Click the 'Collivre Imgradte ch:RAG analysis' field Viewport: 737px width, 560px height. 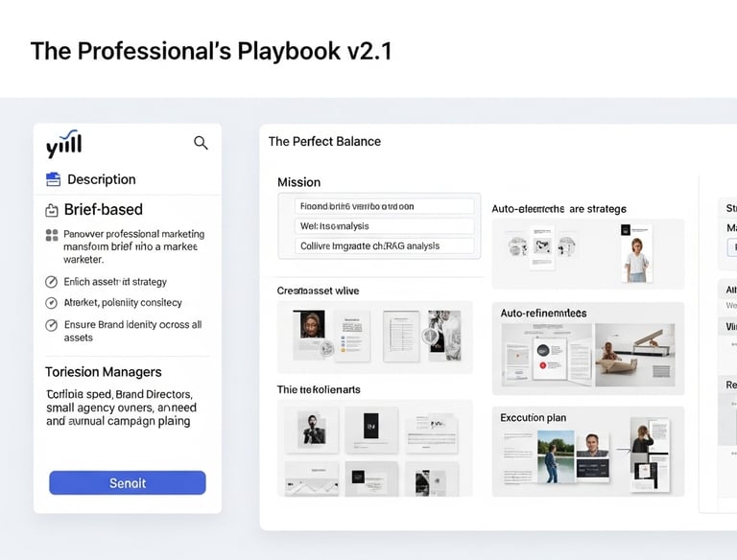[385, 245]
